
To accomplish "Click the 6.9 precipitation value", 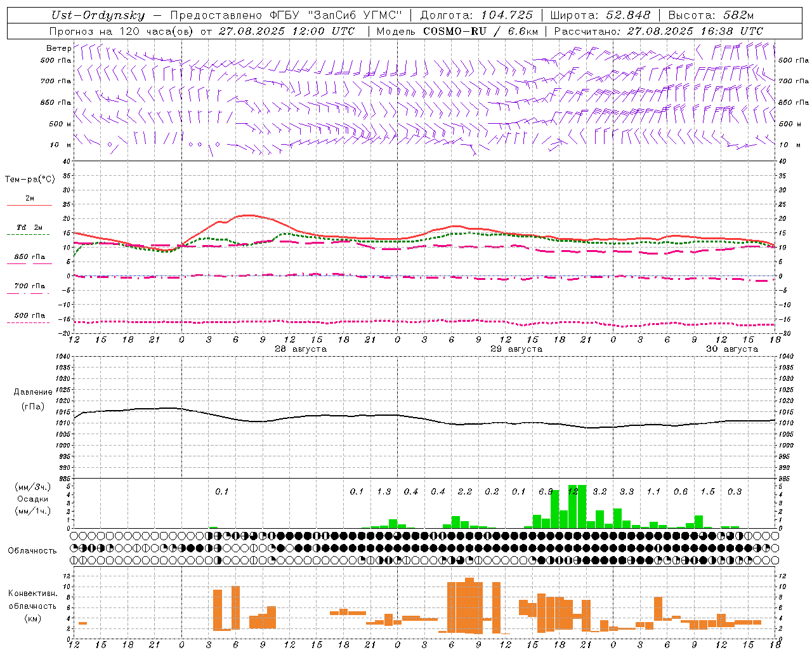I will coord(546,492).
